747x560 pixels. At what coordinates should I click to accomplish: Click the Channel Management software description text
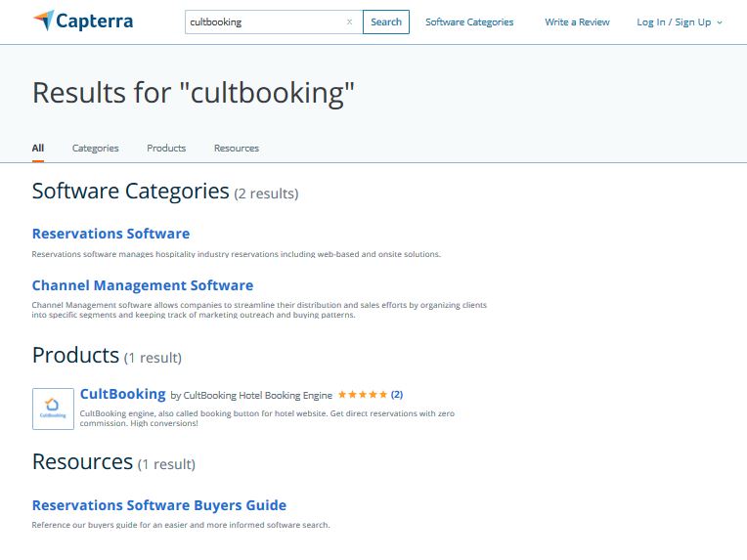pos(259,310)
